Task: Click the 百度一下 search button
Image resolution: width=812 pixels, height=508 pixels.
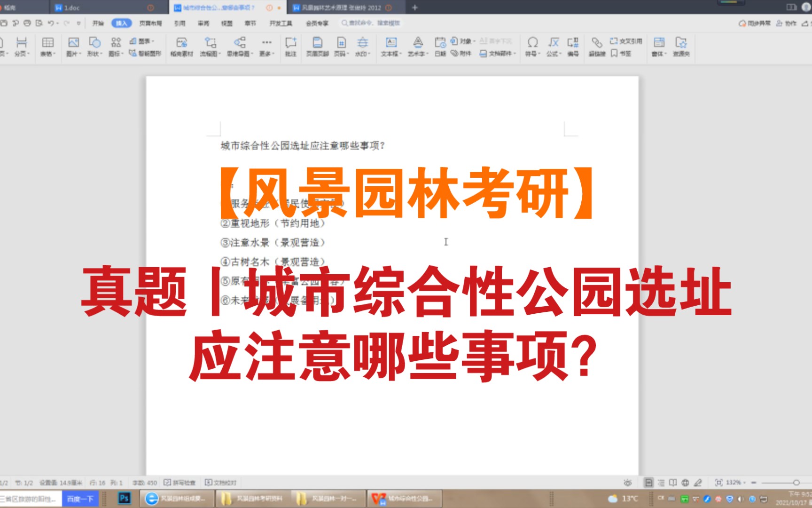Action: click(x=80, y=499)
